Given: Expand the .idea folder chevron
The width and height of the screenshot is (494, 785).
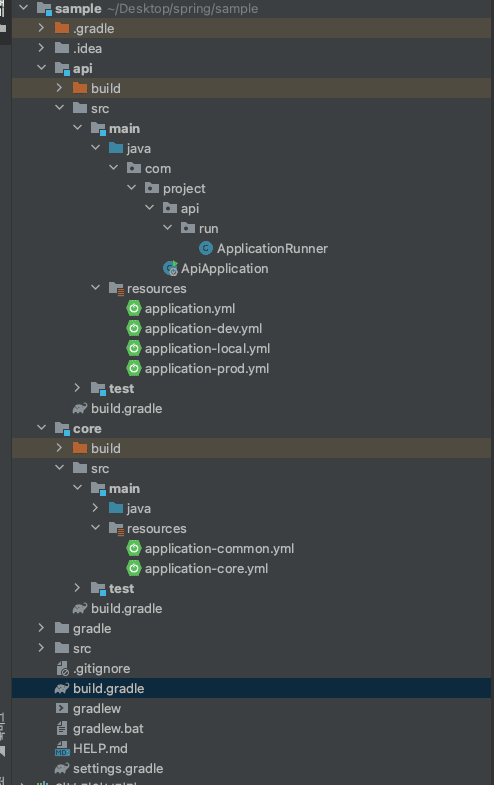Looking at the screenshot, I should tap(42, 48).
